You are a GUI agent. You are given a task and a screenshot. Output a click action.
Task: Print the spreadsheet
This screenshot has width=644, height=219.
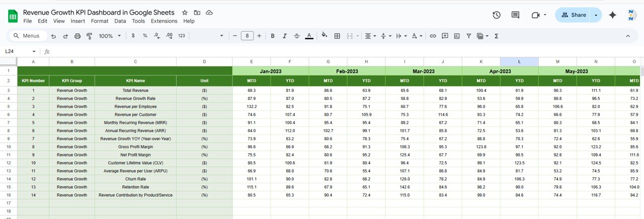click(77, 36)
